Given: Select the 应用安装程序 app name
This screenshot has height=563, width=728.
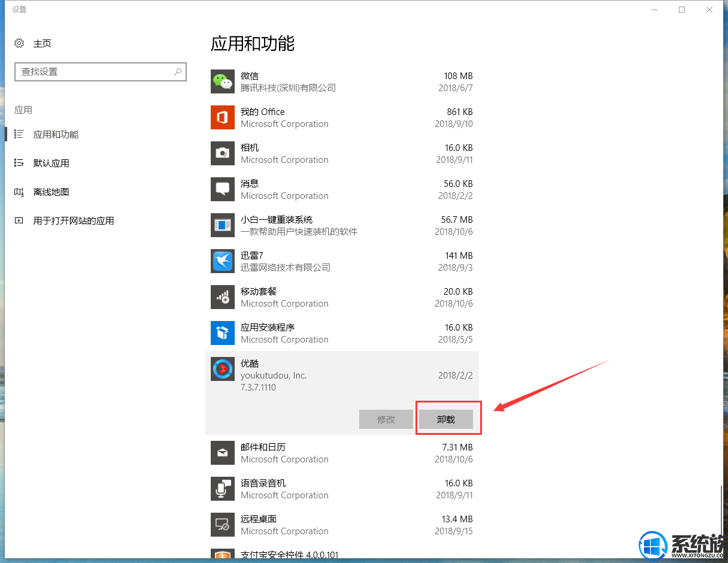Looking at the screenshot, I should point(268,327).
